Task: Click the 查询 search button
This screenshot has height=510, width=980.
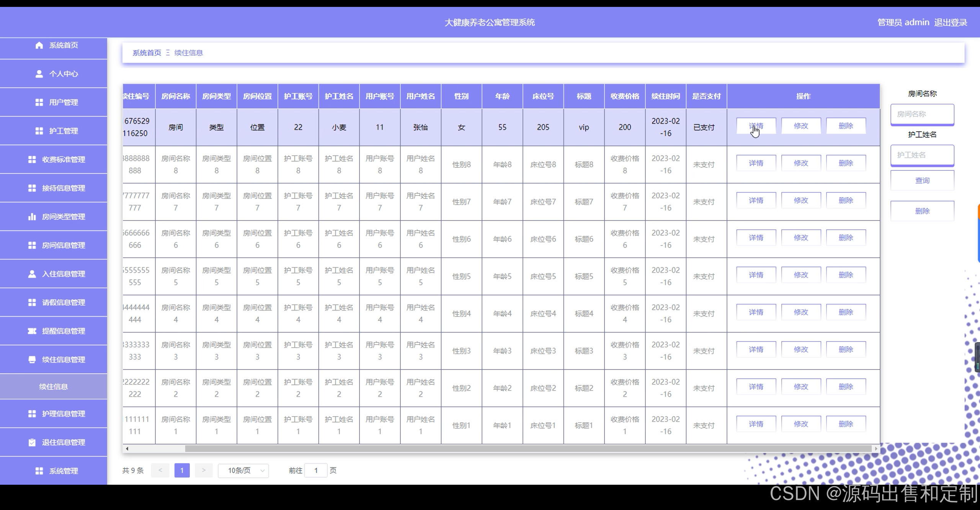Action: tap(922, 180)
